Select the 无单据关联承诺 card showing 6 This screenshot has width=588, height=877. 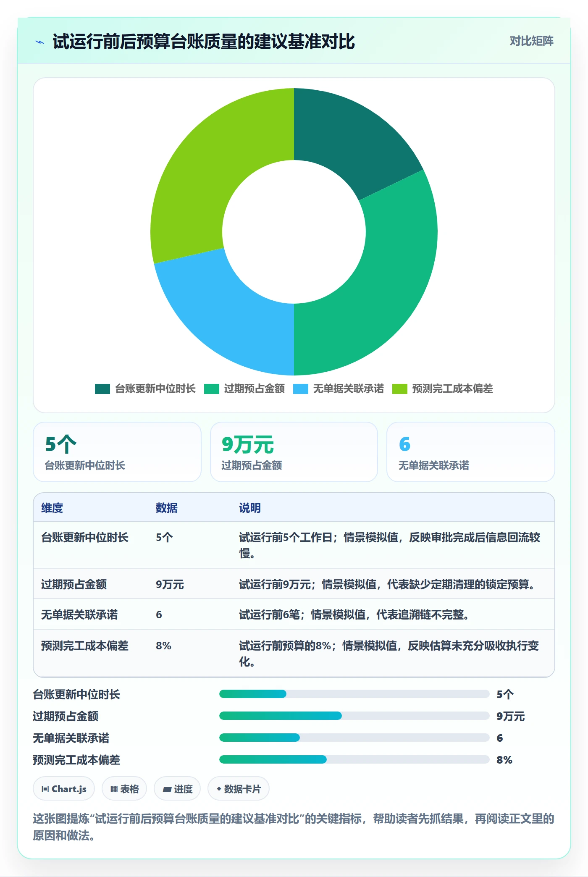click(x=471, y=452)
